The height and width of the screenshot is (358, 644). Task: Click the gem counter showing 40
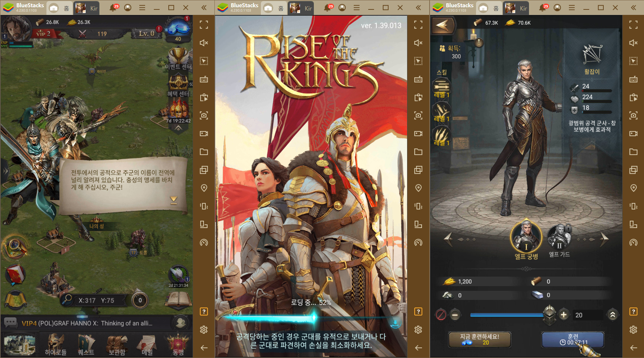[x=178, y=30]
